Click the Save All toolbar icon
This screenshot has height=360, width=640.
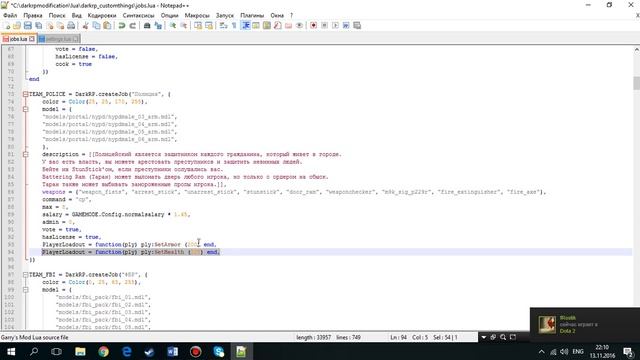38,26
